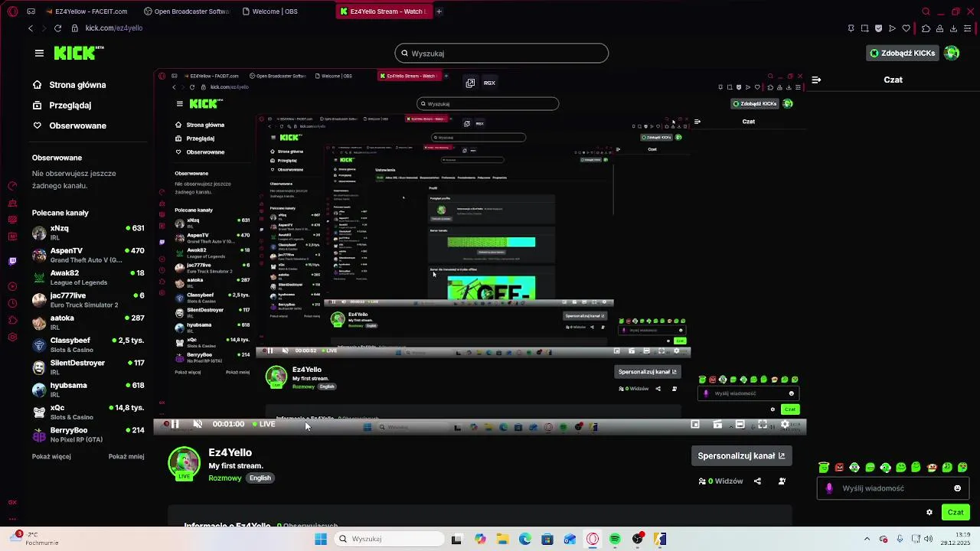Click the Kick logo
The width and height of the screenshot is (980, 551).
pos(79,53)
